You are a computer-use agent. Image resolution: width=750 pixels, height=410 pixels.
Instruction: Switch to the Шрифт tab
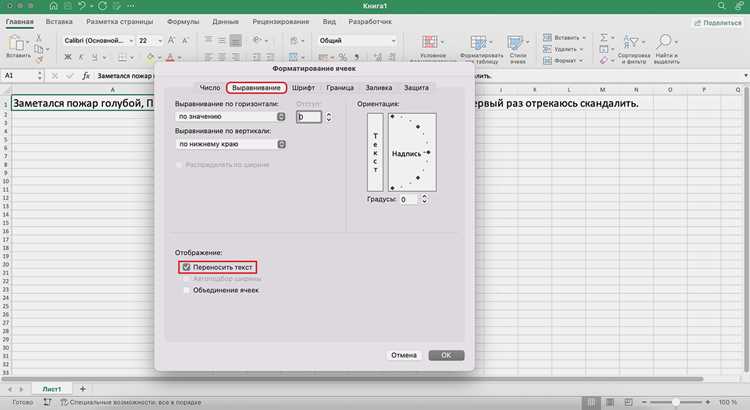point(303,88)
